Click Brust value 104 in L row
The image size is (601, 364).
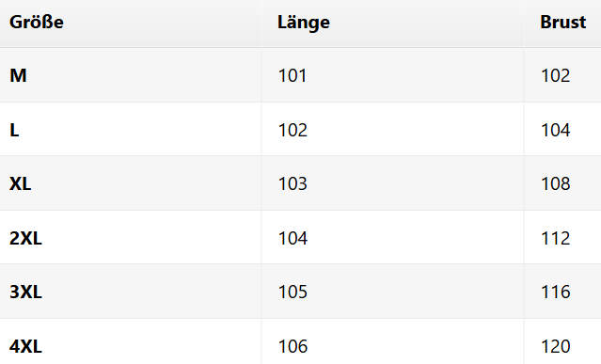click(556, 131)
